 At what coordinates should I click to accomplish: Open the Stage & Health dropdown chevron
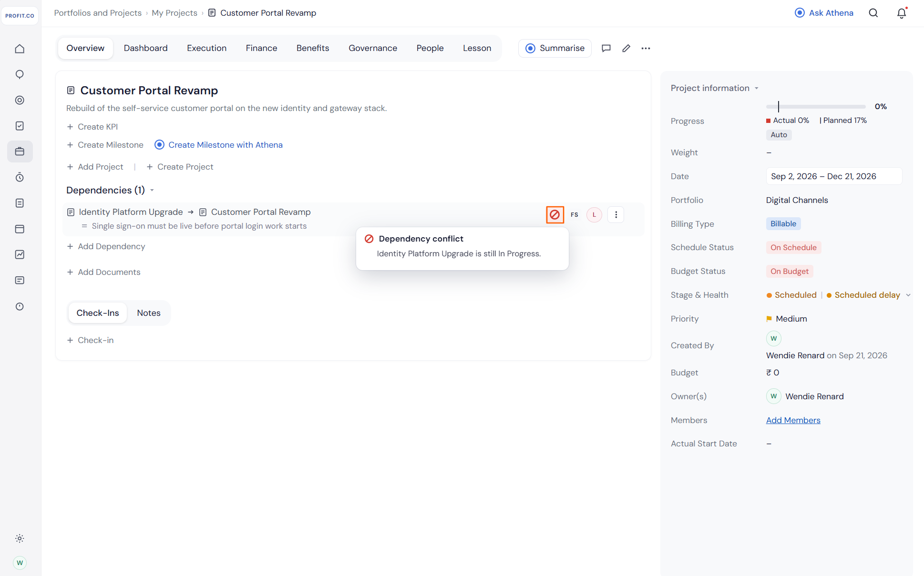point(908,295)
